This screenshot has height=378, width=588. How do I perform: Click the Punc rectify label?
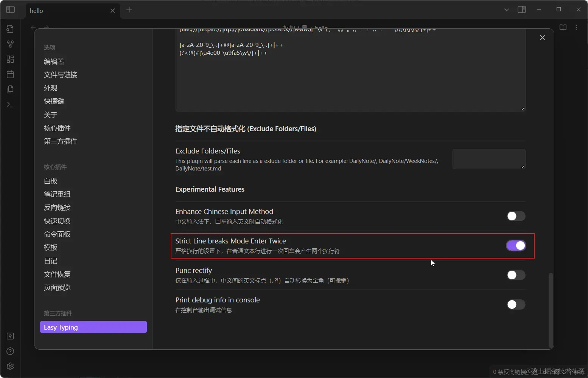pos(193,270)
